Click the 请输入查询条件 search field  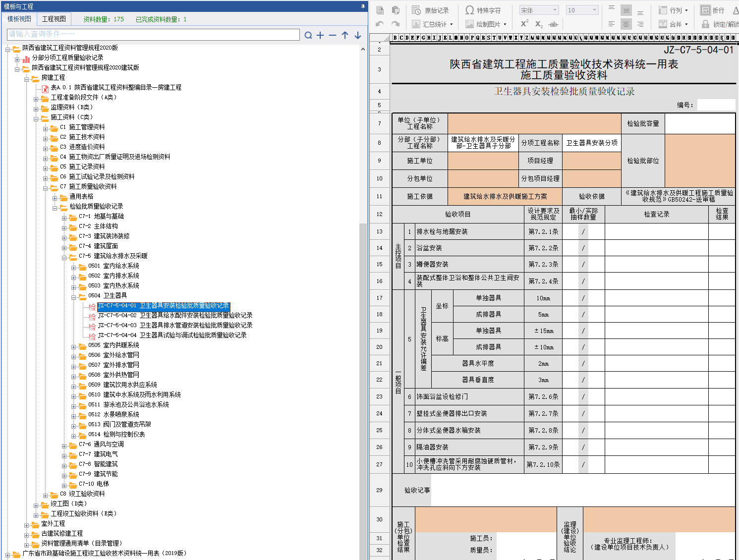pos(154,34)
